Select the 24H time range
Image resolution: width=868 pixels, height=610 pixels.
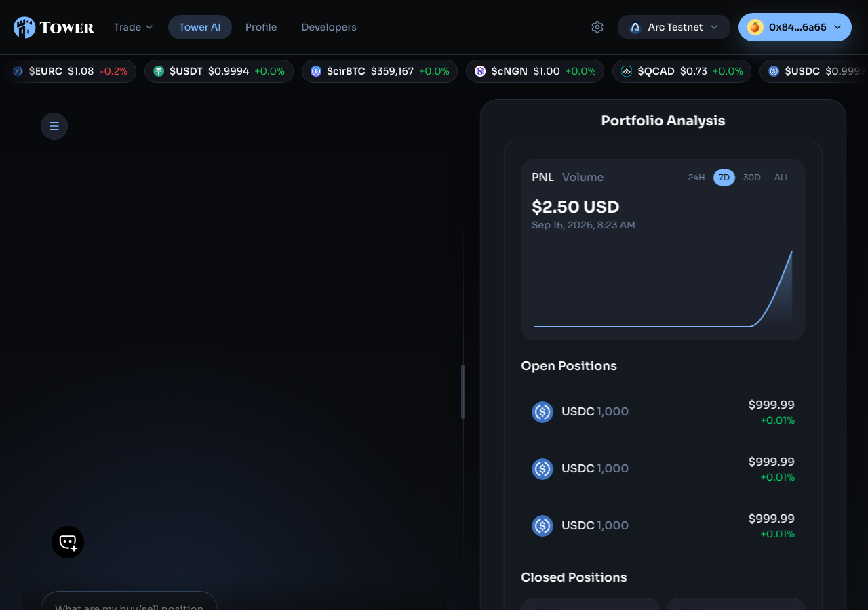pyautogui.click(x=696, y=178)
